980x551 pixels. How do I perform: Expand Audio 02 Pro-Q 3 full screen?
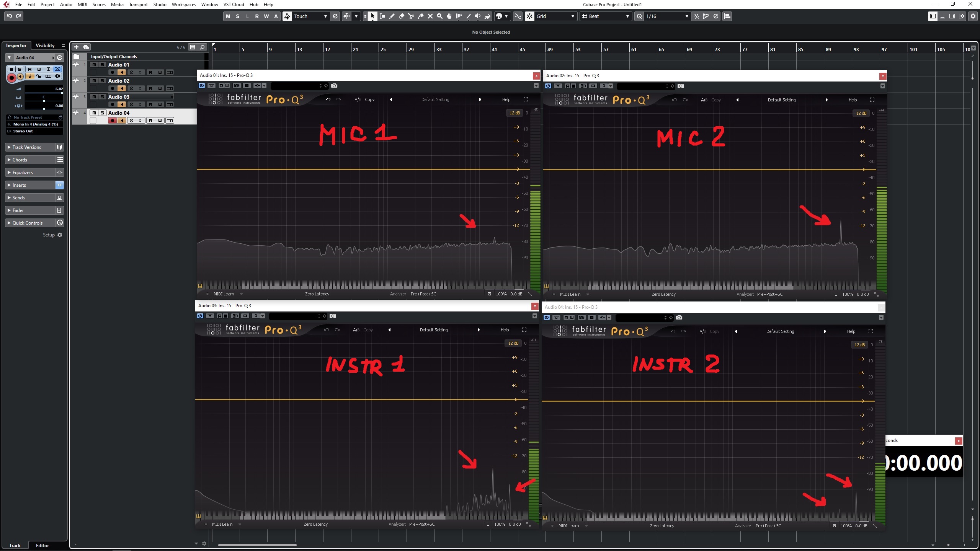872,100
